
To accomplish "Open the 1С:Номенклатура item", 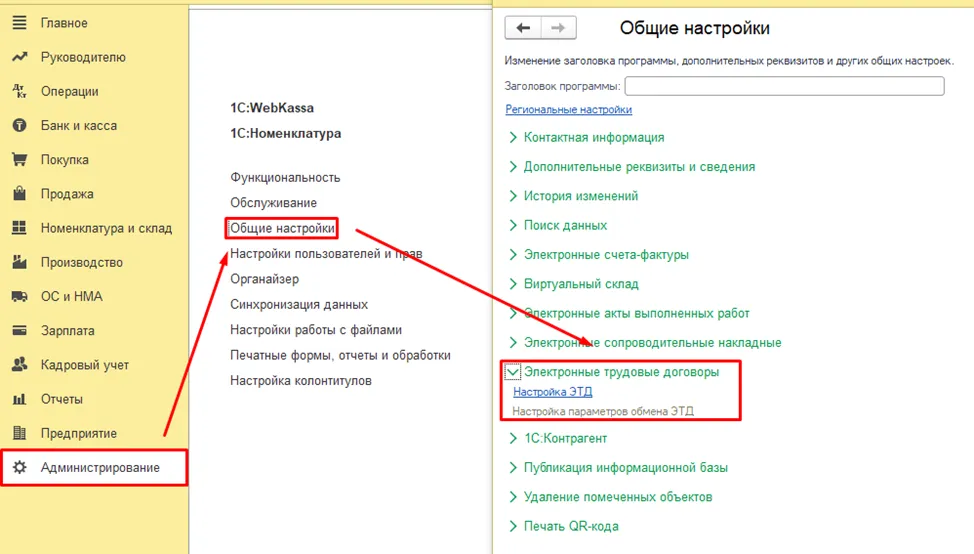I will click(x=286, y=133).
